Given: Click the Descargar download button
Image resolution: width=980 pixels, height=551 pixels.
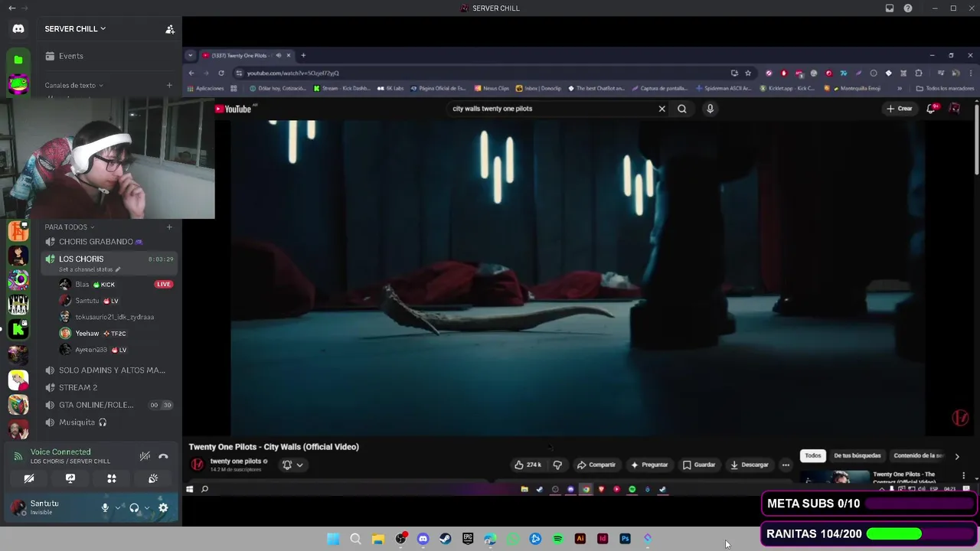Looking at the screenshot, I should point(750,465).
